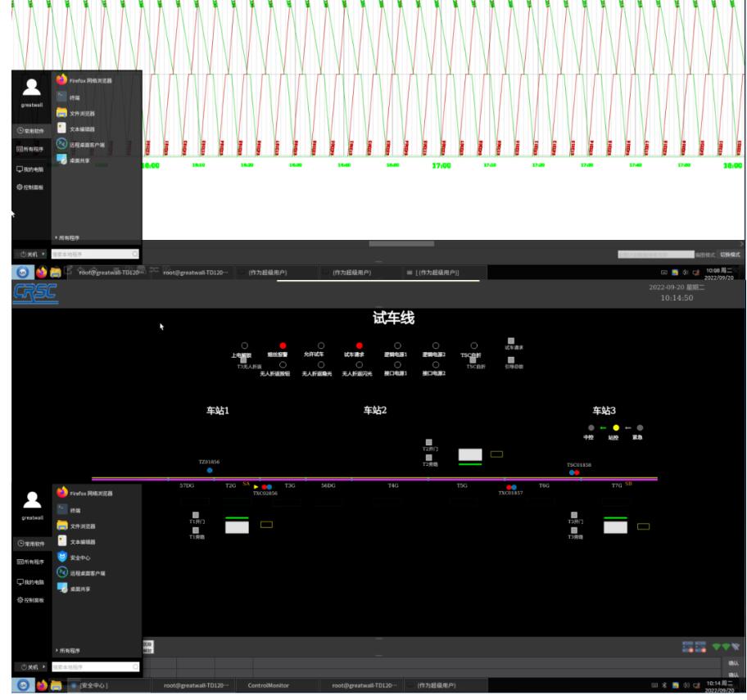Open 安全中心 from the start menu
Viewport: 747px width, 700px height.
click(x=79, y=557)
